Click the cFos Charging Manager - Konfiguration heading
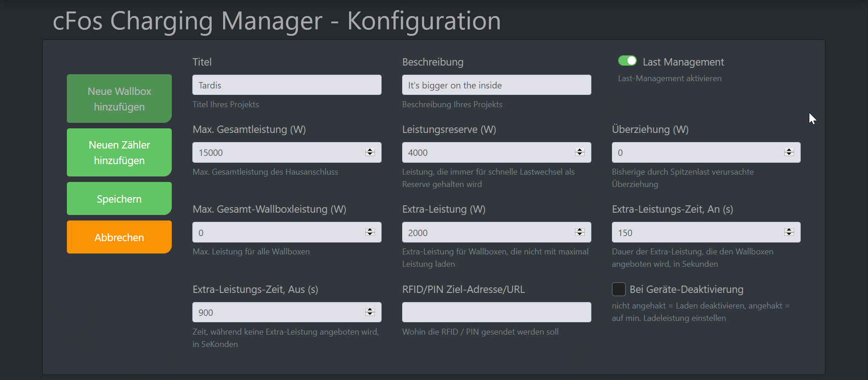868x380 pixels. 277,21
